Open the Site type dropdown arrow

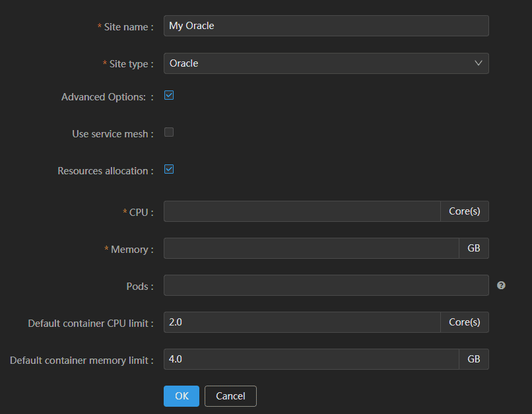[x=478, y=63]
